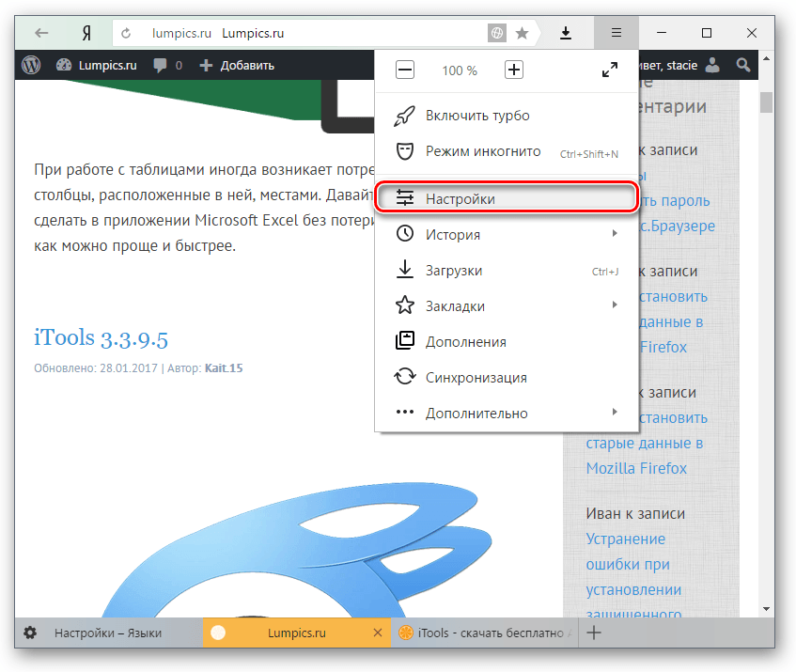Bookmark this page with the star icon

(522, 33)
